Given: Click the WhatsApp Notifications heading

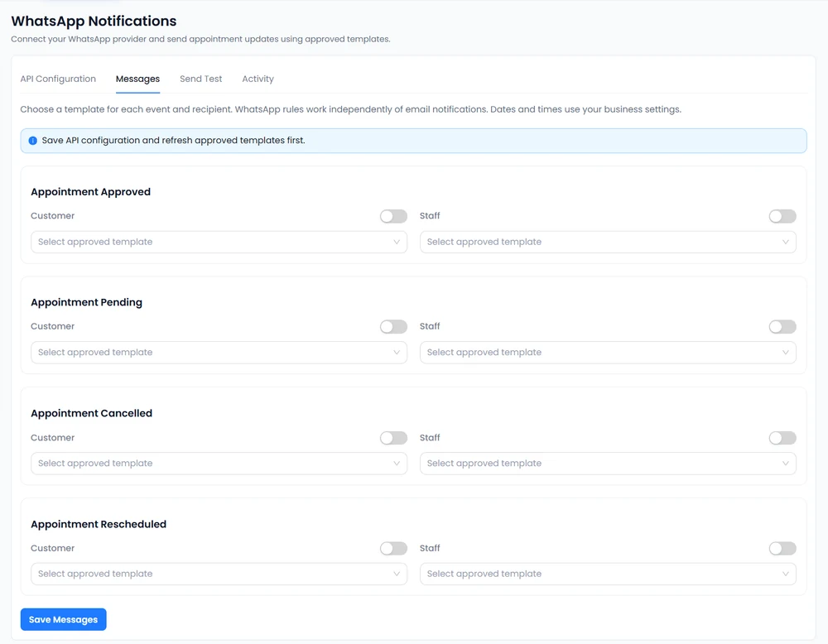Looking at the screenshot, I should tap(94, 22).
